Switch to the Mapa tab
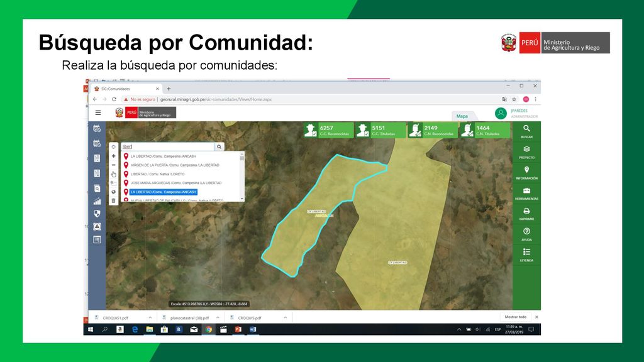 (462, 116)
